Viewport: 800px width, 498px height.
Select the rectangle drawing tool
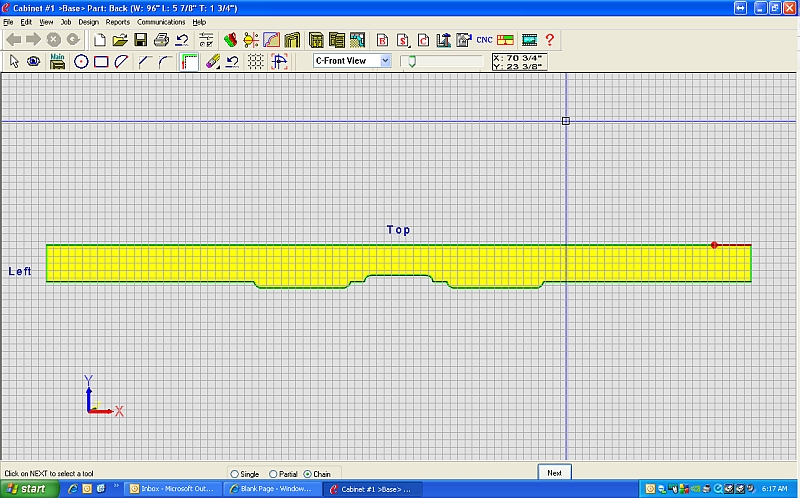pyautogui.click(x=101, y=61)
